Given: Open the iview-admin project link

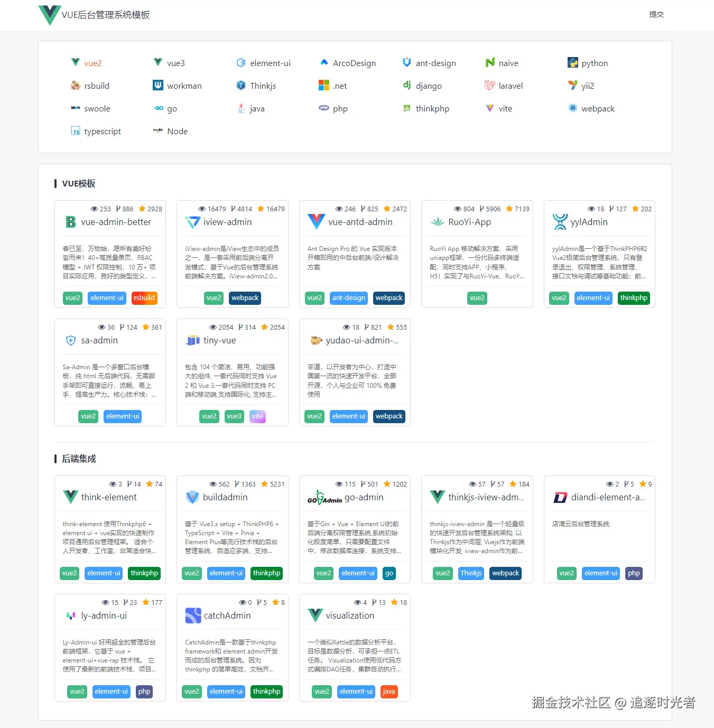Looking at the screenshot, I should [228, 222].
